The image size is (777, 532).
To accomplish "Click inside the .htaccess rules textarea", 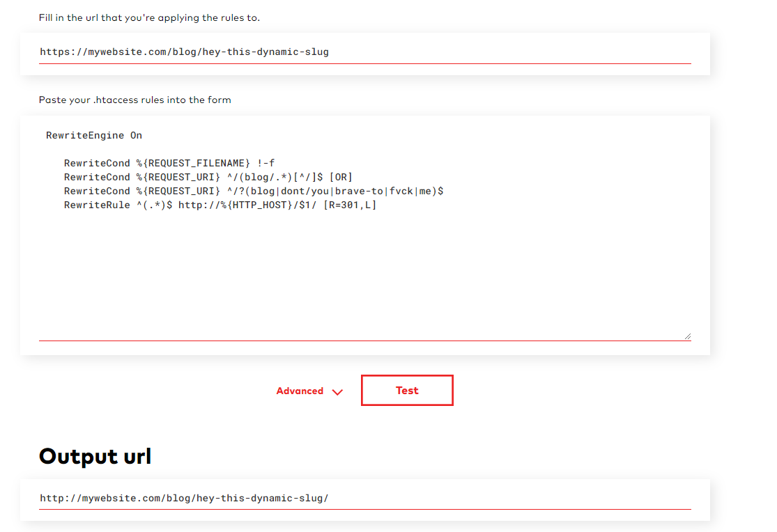I will (x=364, y=232).
